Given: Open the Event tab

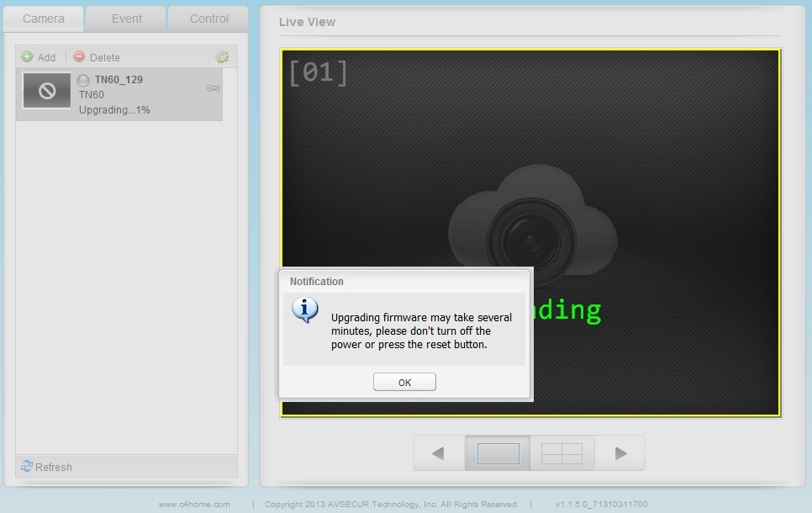Looking at the screenshot, I should point(126,19).
